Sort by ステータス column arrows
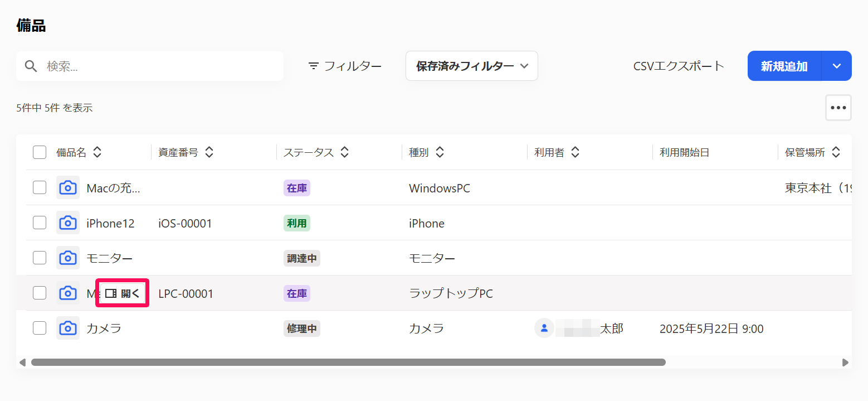Image resolution: width=868 pixels, height=401 pixels. [x=344, y=152]
